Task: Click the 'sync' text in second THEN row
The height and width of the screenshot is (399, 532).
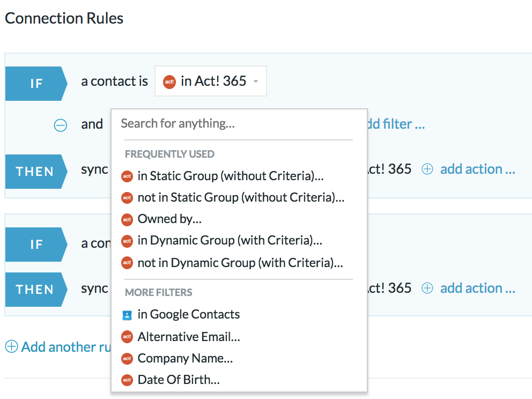Action: coord(95,289)
